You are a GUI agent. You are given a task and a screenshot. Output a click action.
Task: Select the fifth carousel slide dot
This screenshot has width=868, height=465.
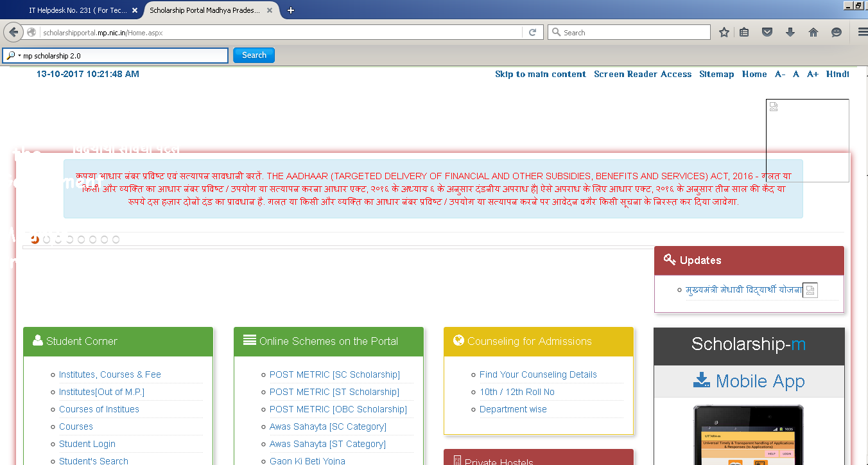[x=81, y=240]
